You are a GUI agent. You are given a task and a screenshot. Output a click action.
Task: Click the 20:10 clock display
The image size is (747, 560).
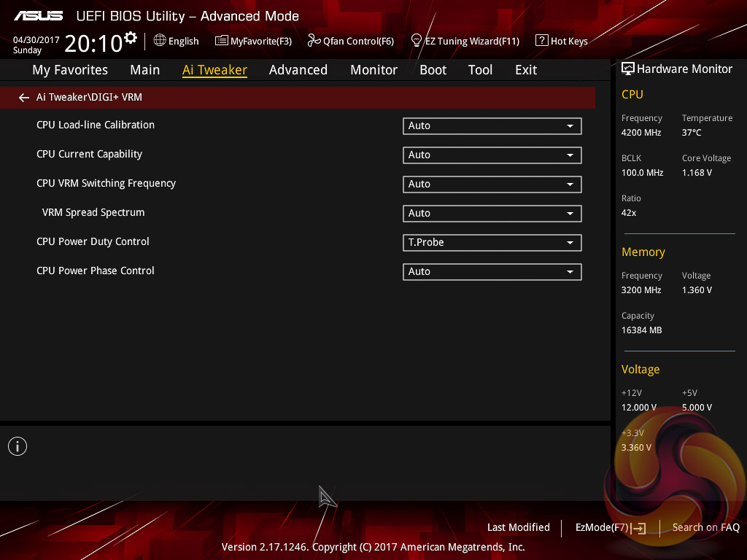(93, 44)
